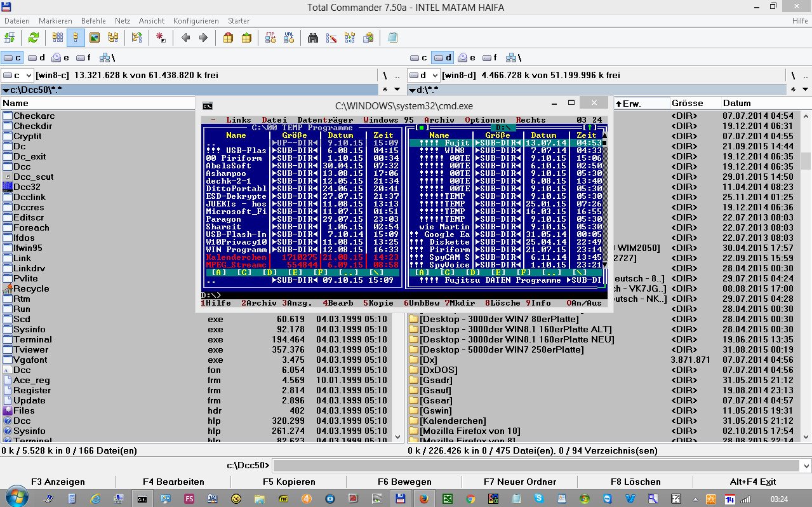
Task: Click the Go back arrow icon
Action: click(x=185, y=37)
